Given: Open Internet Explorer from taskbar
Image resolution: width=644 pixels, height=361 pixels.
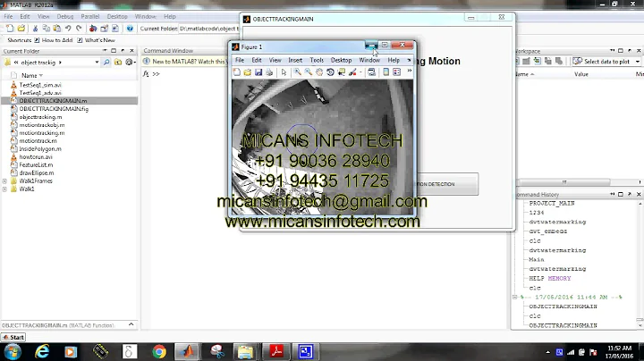Looking at the screenshot, I should tap(42, 351).
